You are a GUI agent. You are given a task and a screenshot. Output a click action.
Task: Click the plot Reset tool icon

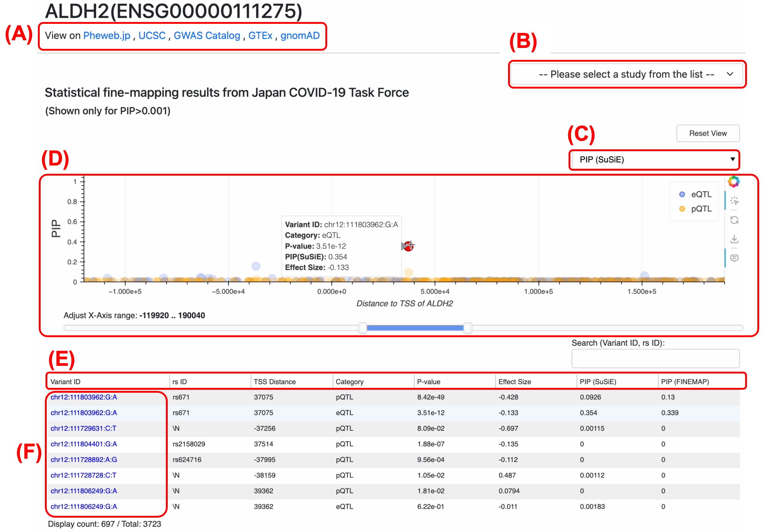734,220
